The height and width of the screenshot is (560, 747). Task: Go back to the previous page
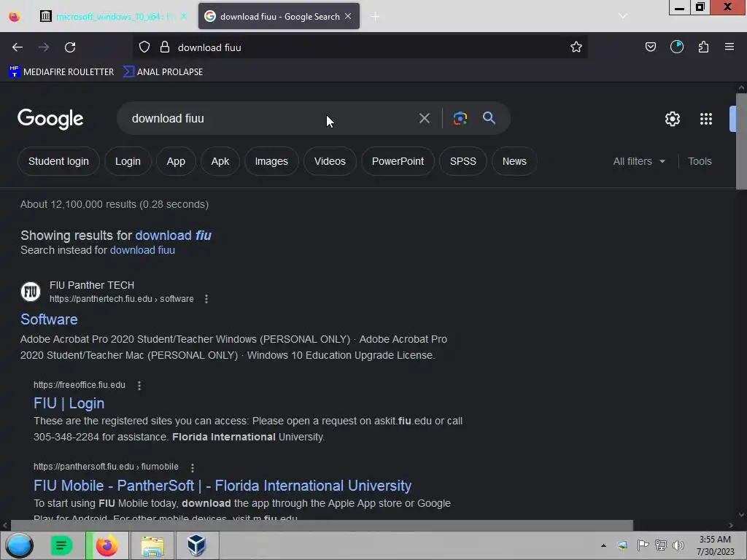click(x=18, y=47)
